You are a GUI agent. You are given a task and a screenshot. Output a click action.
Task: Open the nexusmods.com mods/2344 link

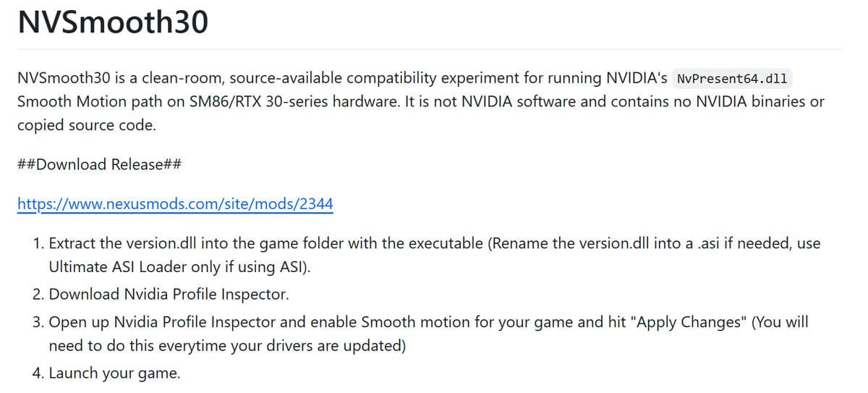(175, 204)
